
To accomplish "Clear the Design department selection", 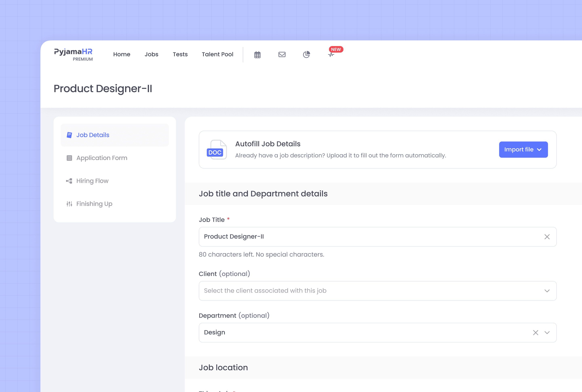I will coord(535,332).
